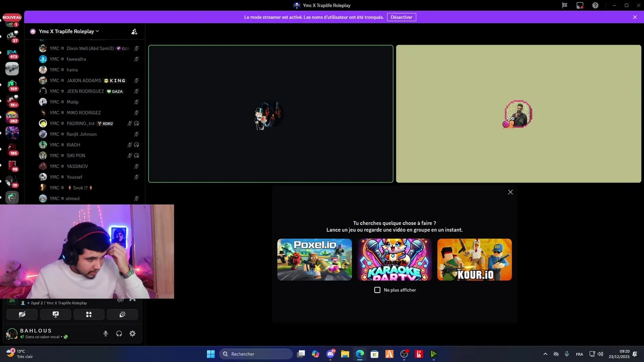Open server icon with badge 19
Image resolution: width=644 pixels, height=362 pixels.
click(x=12, y=181)
